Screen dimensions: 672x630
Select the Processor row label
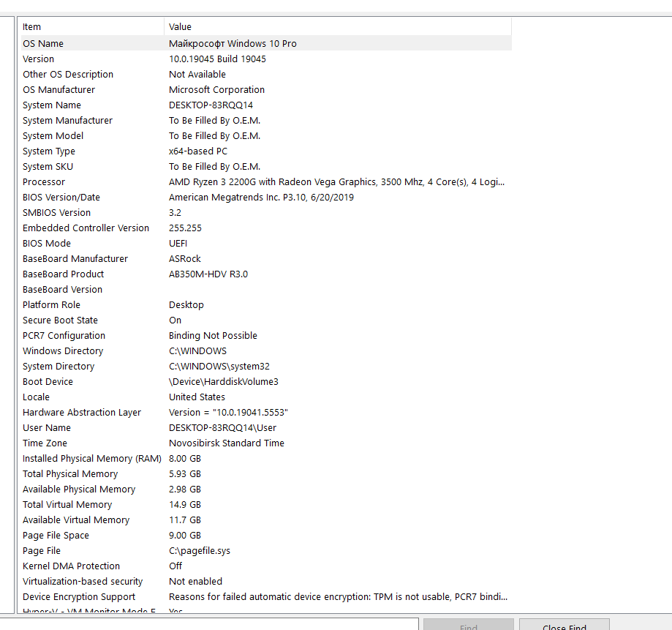44,182
